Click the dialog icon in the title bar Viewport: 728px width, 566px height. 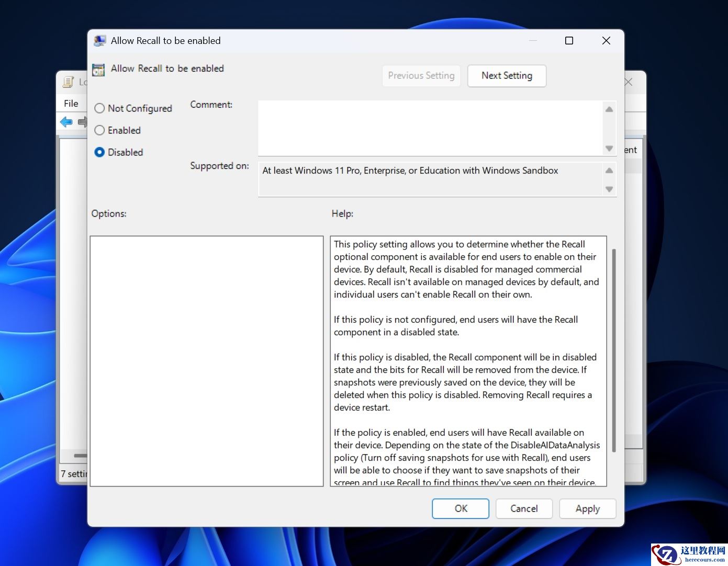click(99, 40)
